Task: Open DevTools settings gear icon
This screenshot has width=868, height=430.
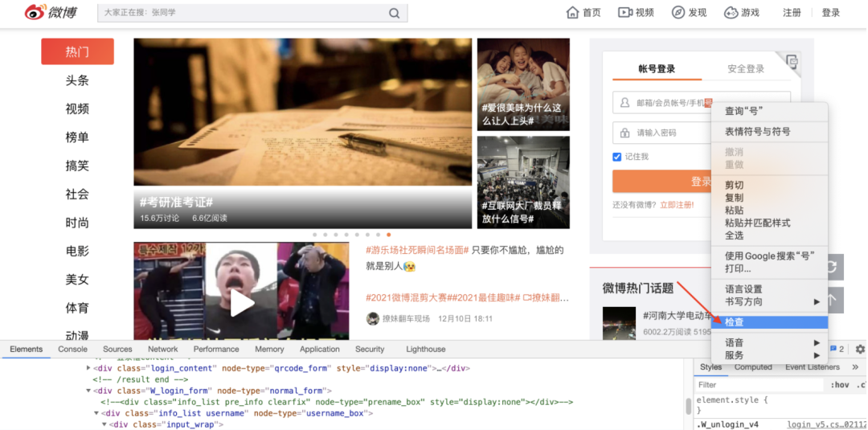Action: pyautogui.click(x=860, y=349)
